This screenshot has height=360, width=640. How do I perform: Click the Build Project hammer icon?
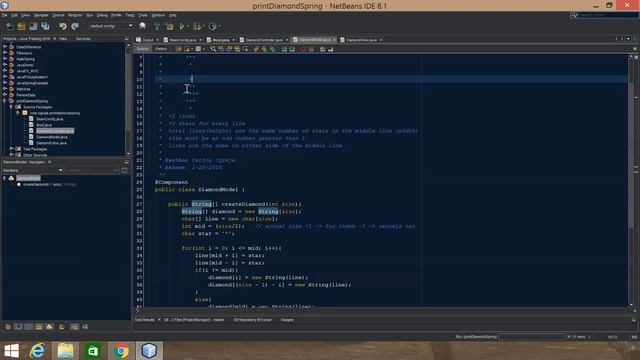(157, 27)
